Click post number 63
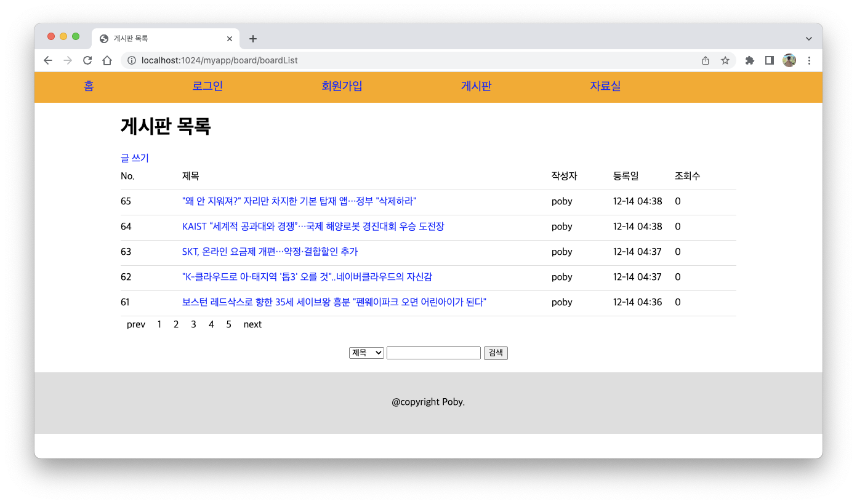 [x=126, y=252]
